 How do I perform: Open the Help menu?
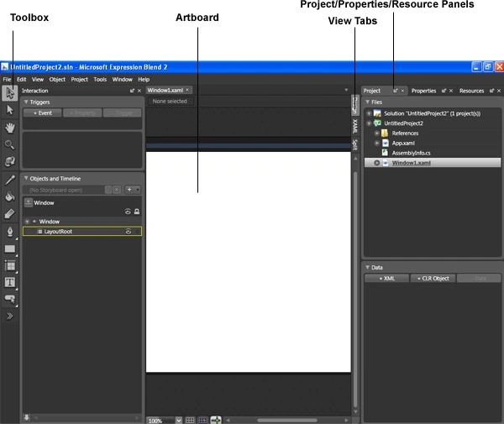[144, 79]
